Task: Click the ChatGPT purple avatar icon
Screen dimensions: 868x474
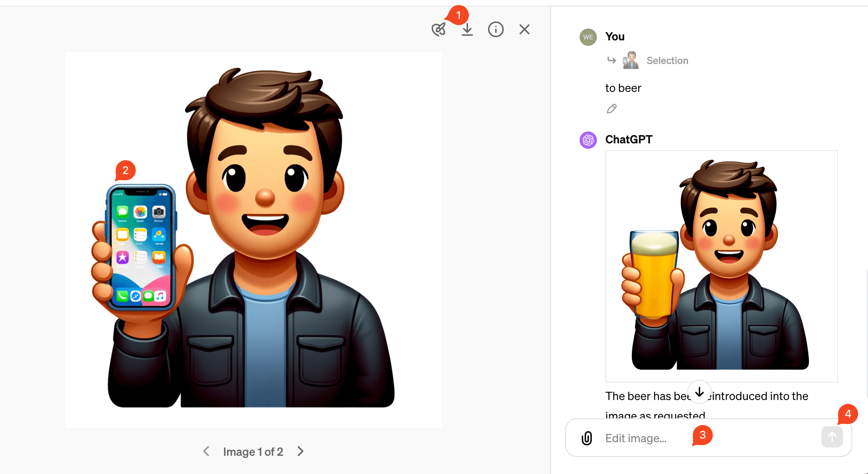Action: (588, 140)
